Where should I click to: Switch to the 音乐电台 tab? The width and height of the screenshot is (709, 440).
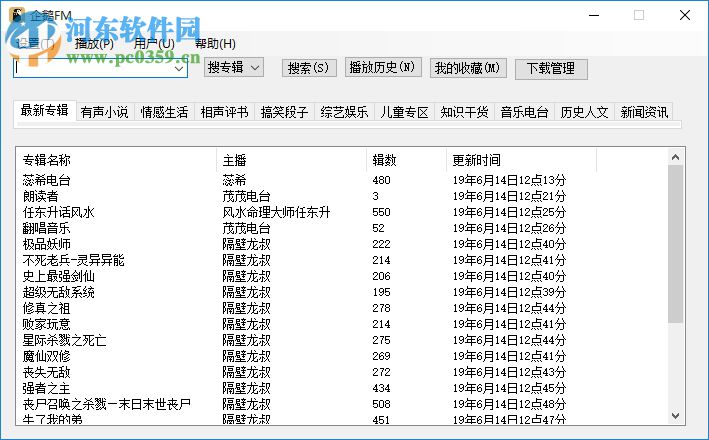pyautogui.click(x=525, y=112)
